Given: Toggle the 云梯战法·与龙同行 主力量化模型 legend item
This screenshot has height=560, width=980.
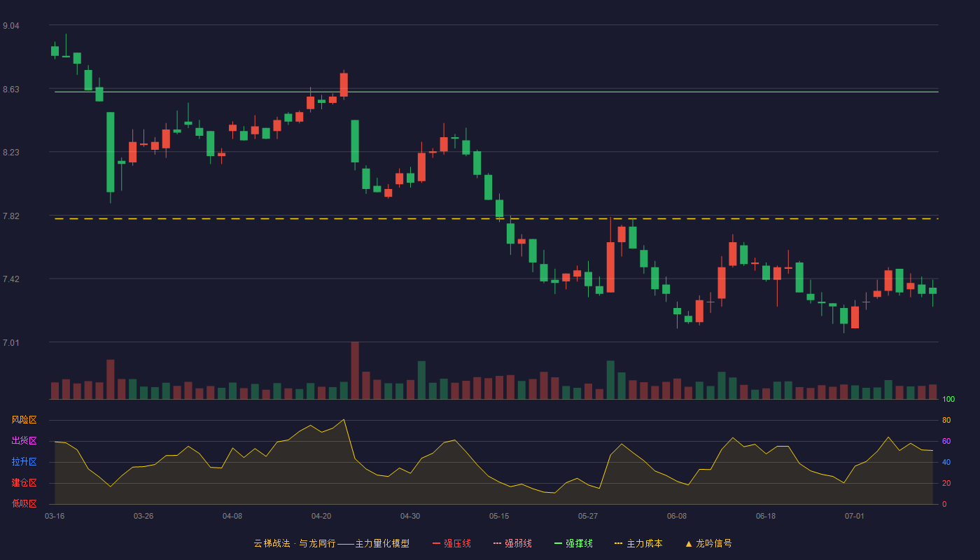Looking at the screenshot, I should coord(332,543).
